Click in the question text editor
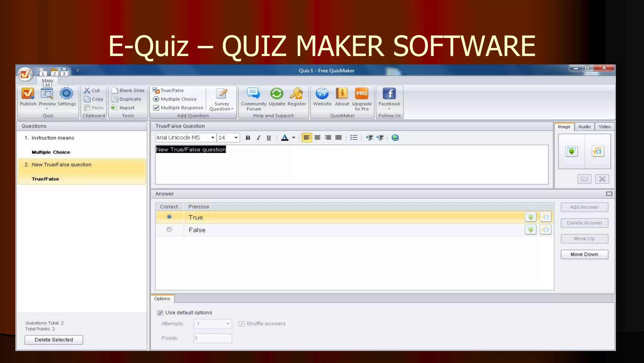 (352, 164)
